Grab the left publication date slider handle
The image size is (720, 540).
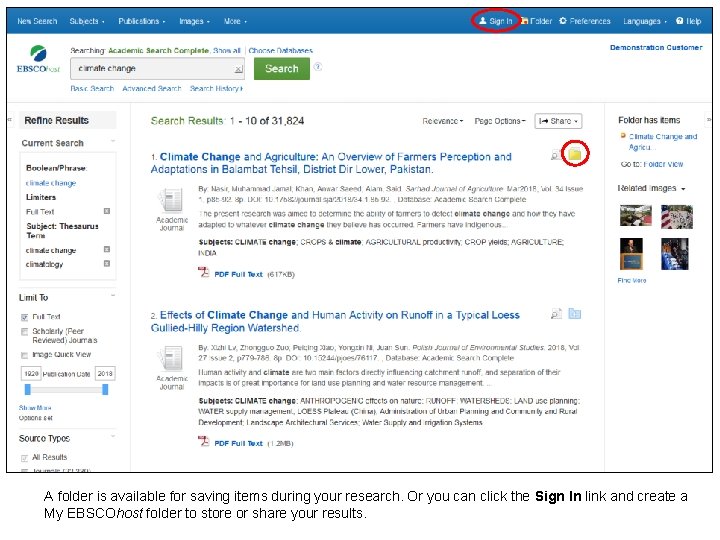coord(28,389)
